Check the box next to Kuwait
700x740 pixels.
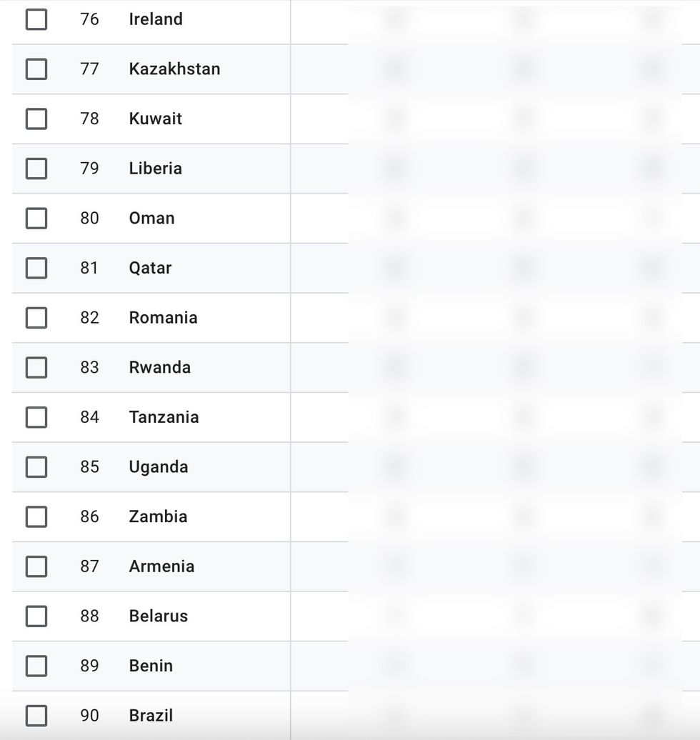point(36,119)
